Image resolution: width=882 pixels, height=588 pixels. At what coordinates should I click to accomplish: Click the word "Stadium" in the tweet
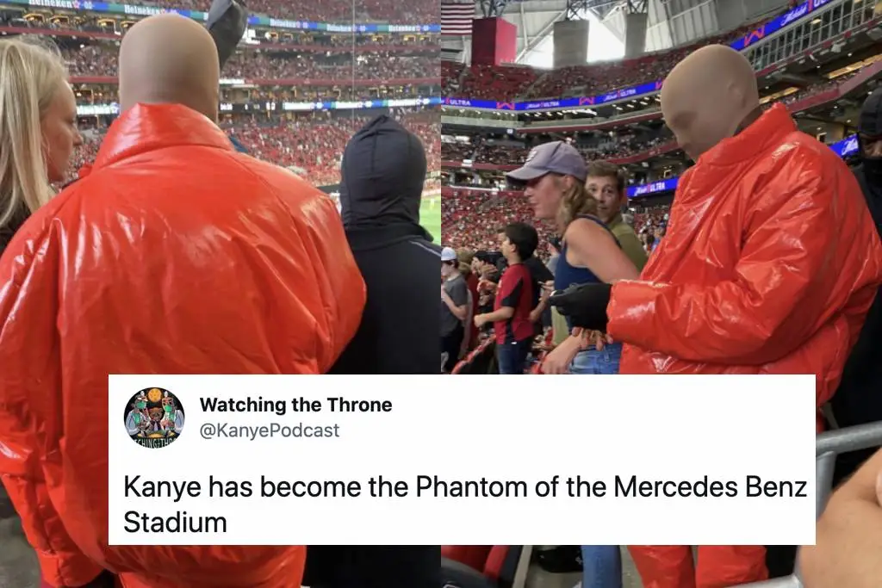tap(175, 523)
